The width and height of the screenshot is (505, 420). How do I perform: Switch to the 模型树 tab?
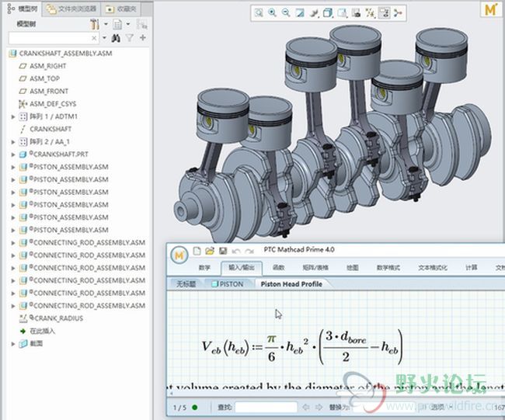coord(23,9)
